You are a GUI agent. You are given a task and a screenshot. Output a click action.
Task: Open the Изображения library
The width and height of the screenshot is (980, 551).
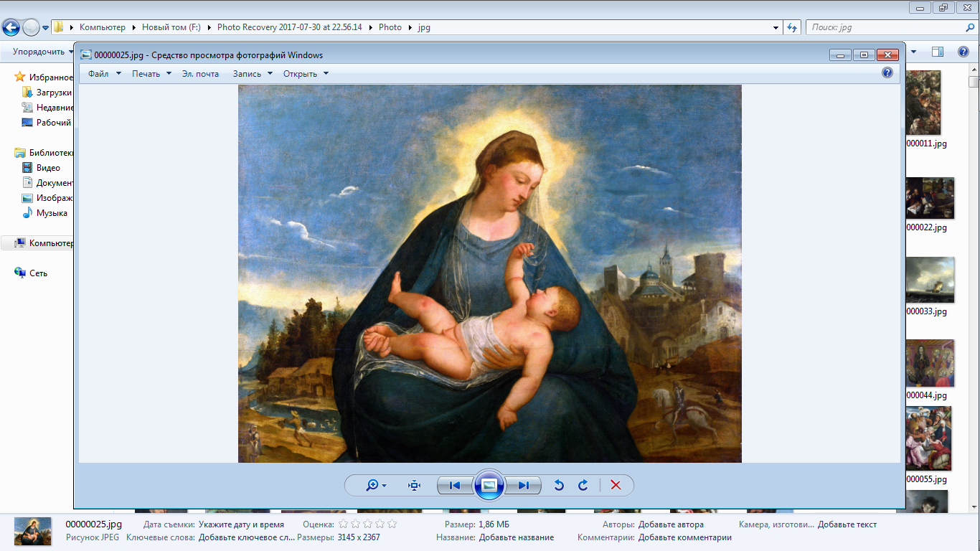47,198
